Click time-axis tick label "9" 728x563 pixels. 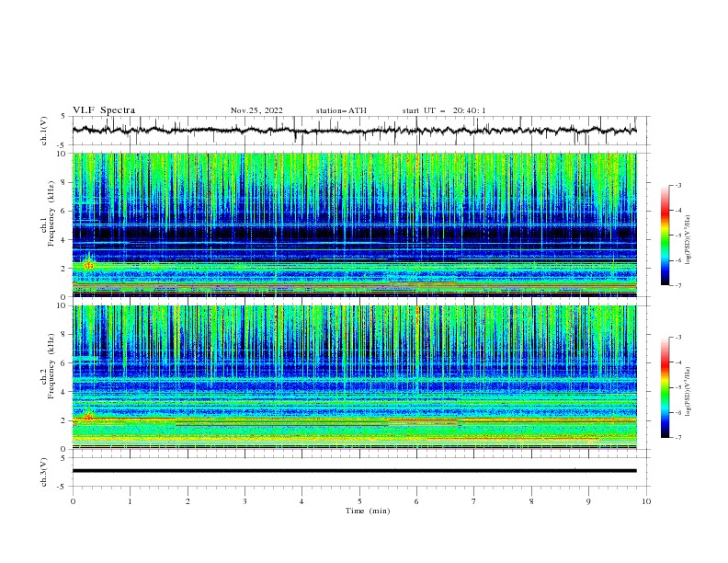click(588, 501)
